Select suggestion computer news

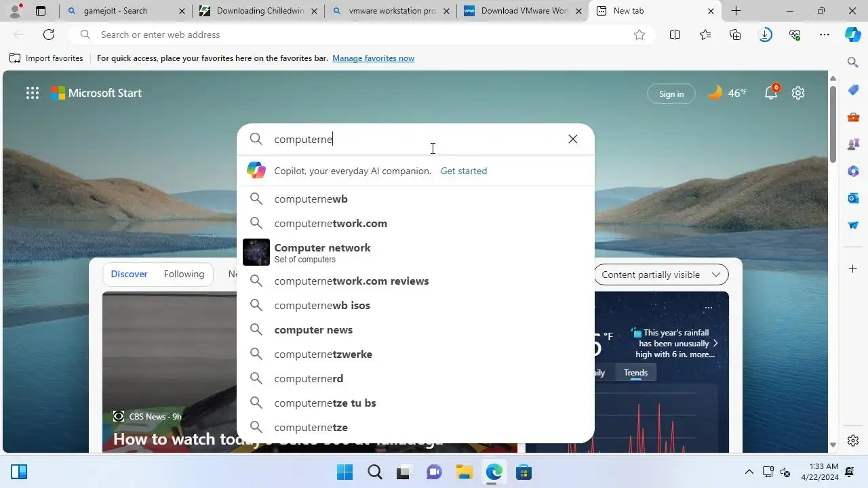pos(415,329)
